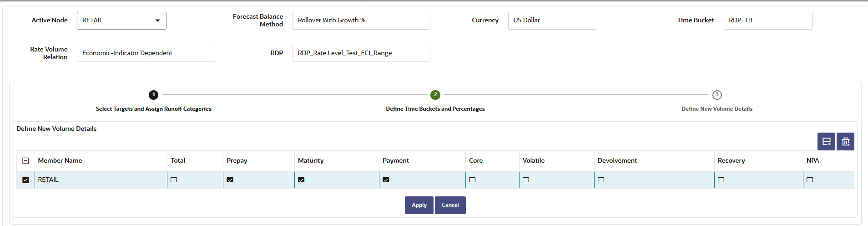Click the delete trash icon
This screenshot has width=868, height=226.
pos(845,142)
